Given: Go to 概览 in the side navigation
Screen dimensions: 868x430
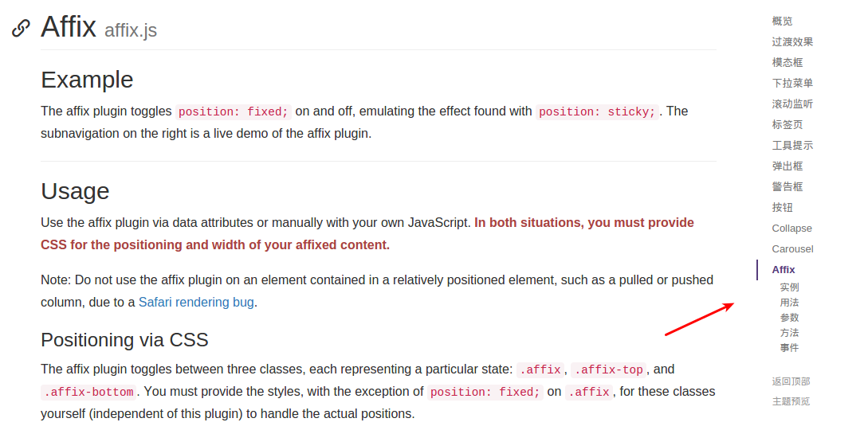Looking at the screenshot, I should point(782,21).
